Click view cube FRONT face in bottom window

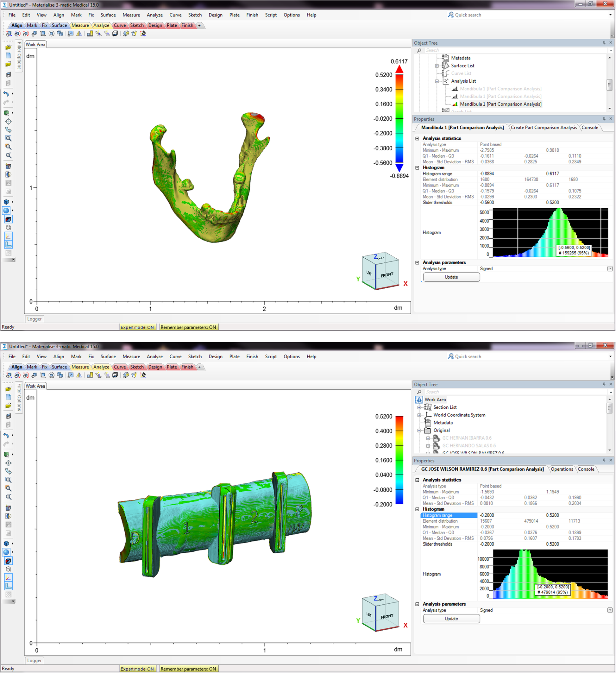point(387,616)
